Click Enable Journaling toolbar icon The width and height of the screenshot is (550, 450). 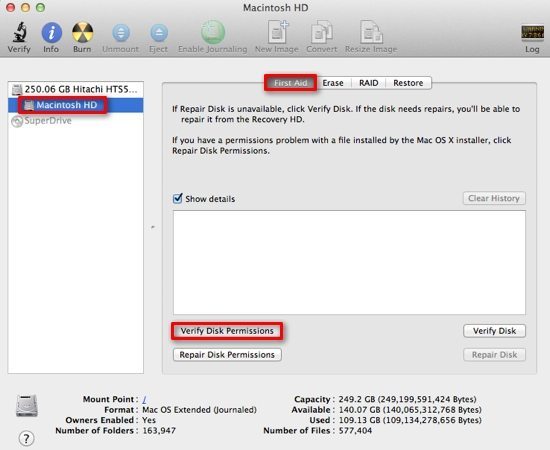(x=213, y=32)
